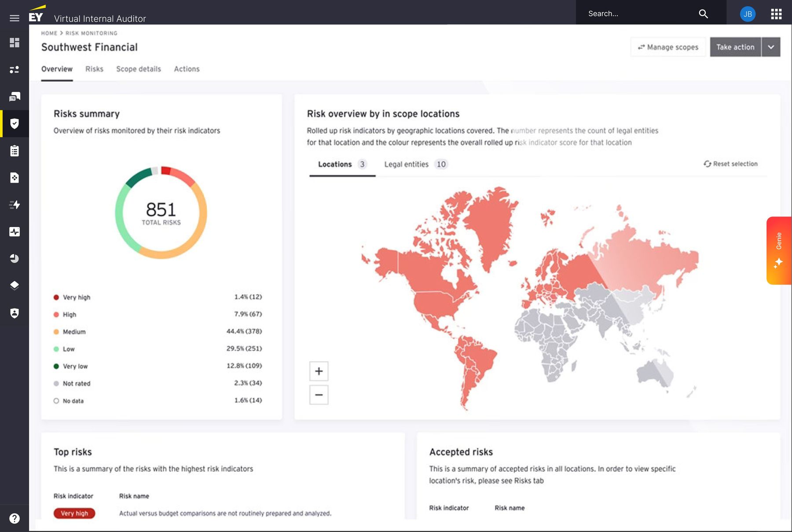
Task: Open the JB user profile avatar
Action: (x=748, y=14)
